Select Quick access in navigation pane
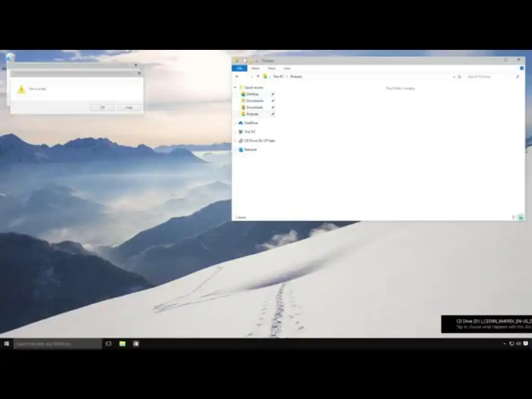The width and height of the screenshot is (532, 399). point(251,87)
